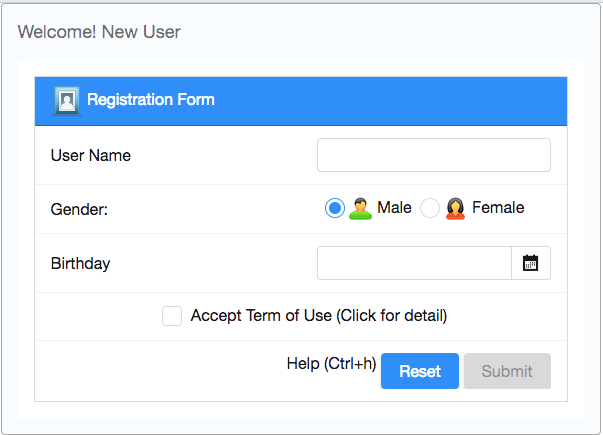Open the Accept Term of Use detail text
Image resolution: width=603 pixels, height=435 pixels.
(319, 316)
